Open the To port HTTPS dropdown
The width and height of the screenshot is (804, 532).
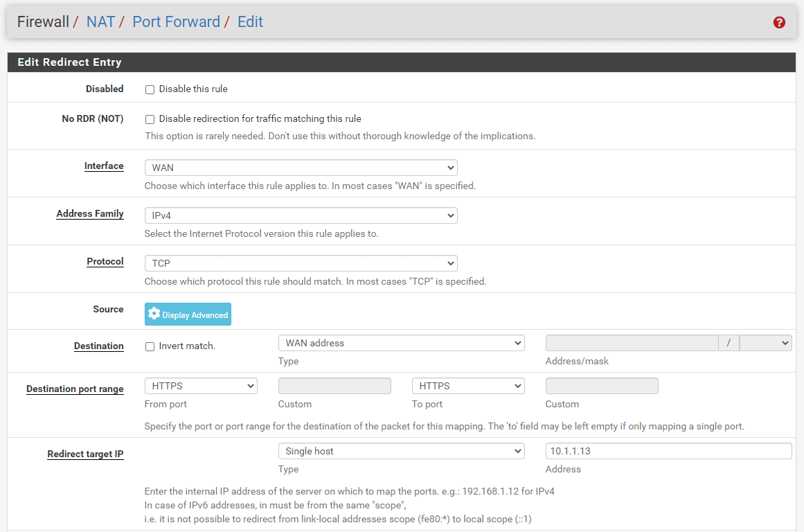coord(468,386)
